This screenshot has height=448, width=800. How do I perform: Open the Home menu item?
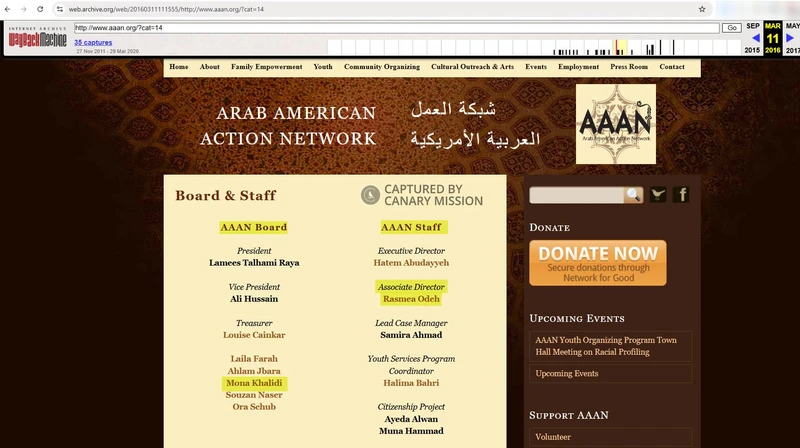(x=179, y=67)
